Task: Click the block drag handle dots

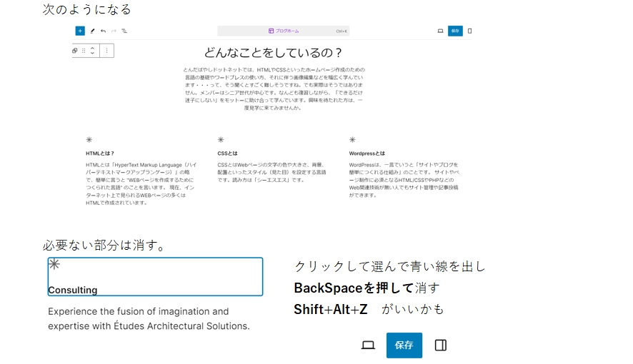Action: (x=84, y=51)
